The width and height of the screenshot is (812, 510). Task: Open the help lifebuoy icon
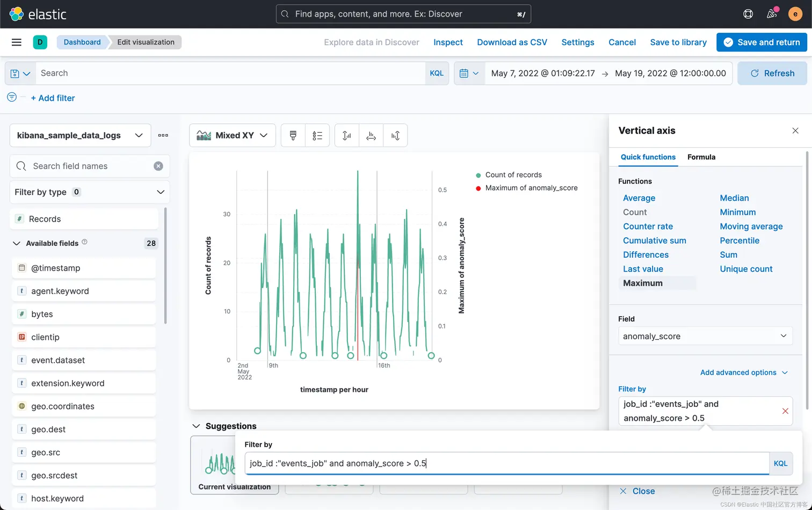coord(748,14)
